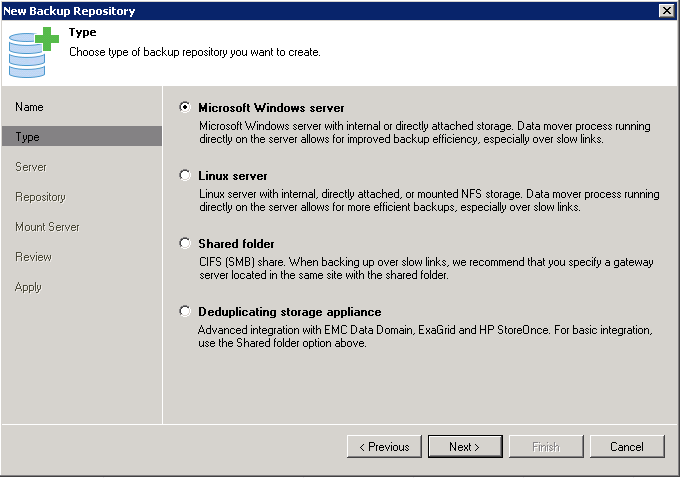Select the Type step in sidebar

click(28, 137)
